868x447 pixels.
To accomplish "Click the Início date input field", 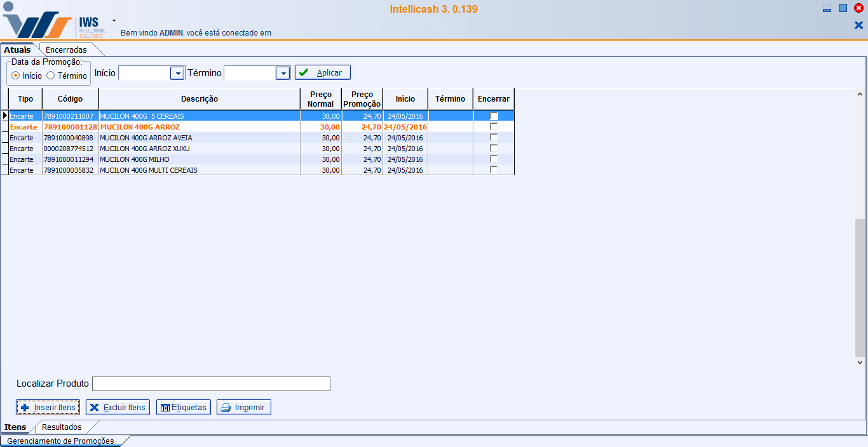I will 144,73.
